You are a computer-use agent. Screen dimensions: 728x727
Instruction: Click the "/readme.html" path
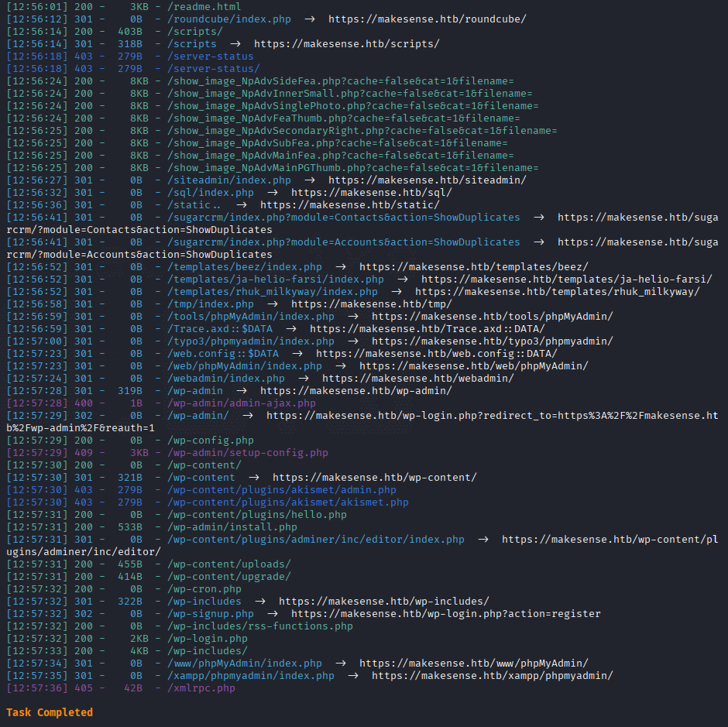(204, 7)
